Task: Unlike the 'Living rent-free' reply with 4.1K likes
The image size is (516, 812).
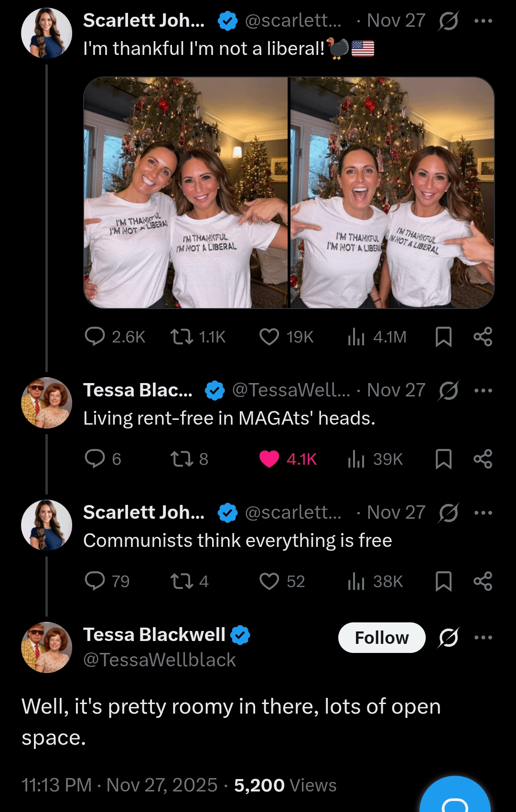Action: tap(269, 459)
